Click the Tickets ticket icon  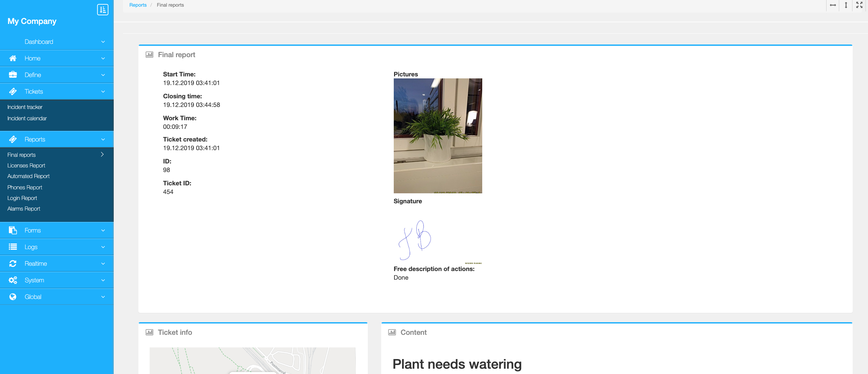click(x=13, y=92)
